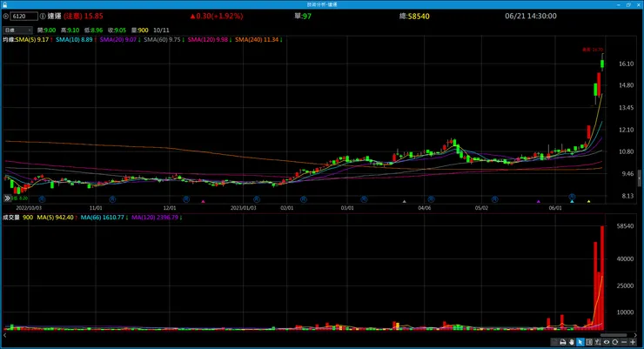
Task: Click the chart drawing tool icon
Action: tap(598, 342)
